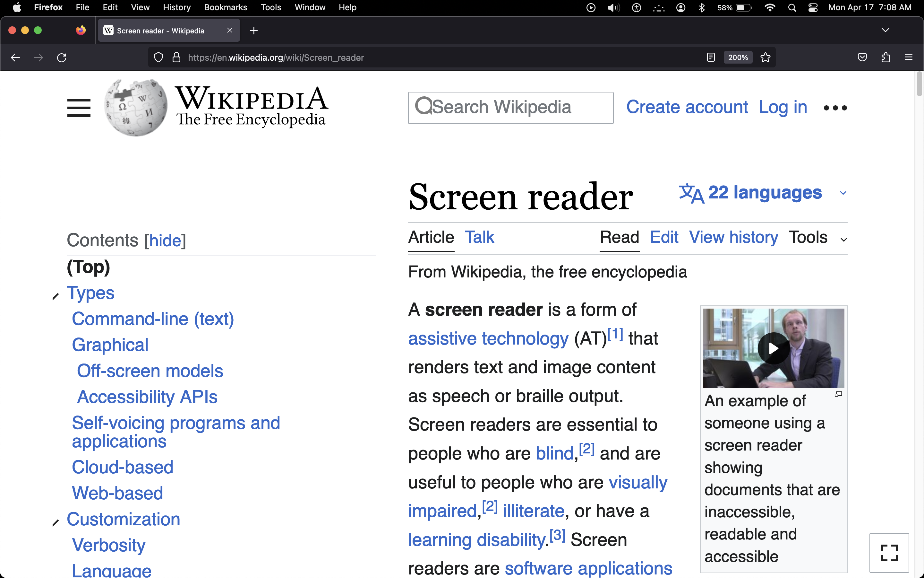Open Firefox application menu hamburger
This screenshot has height=578, width=924.
(x=908, y=58)
